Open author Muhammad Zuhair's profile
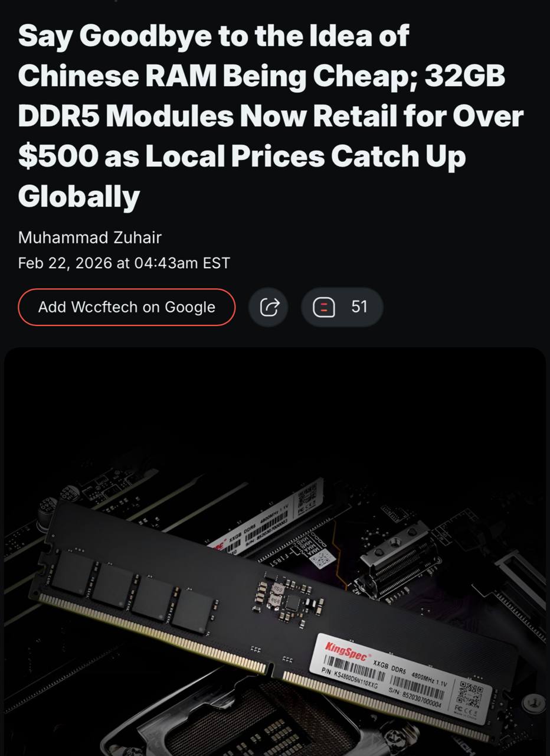Image resolution: width=550 pixels, height=756 pixels. pyautogui.click(x=90, y=237)
